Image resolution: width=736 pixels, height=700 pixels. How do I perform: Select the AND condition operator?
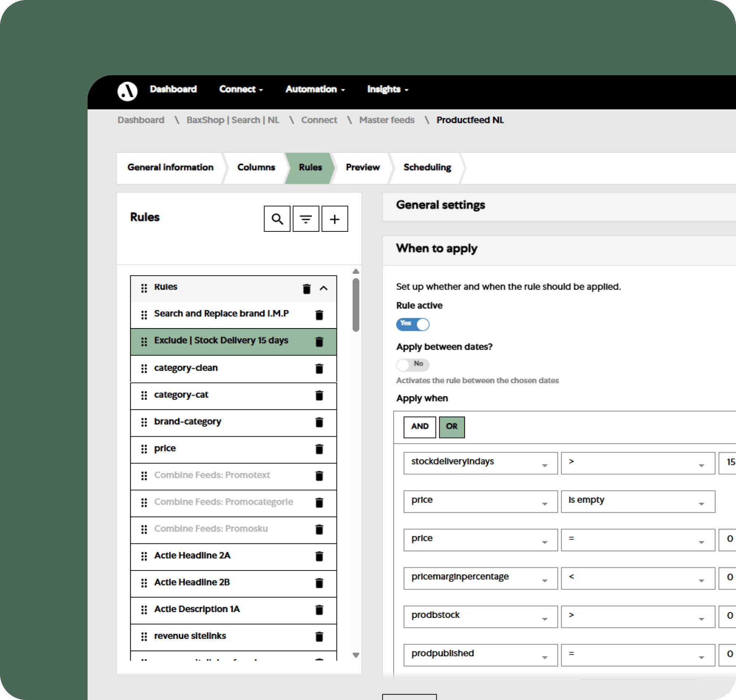[x=420, y=427]
